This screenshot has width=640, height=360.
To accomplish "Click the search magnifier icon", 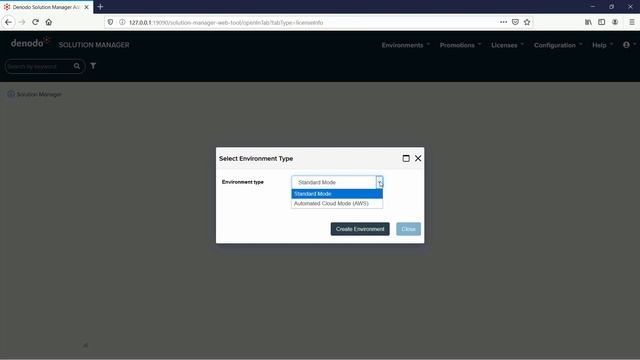I will click(x=77, y=66).
